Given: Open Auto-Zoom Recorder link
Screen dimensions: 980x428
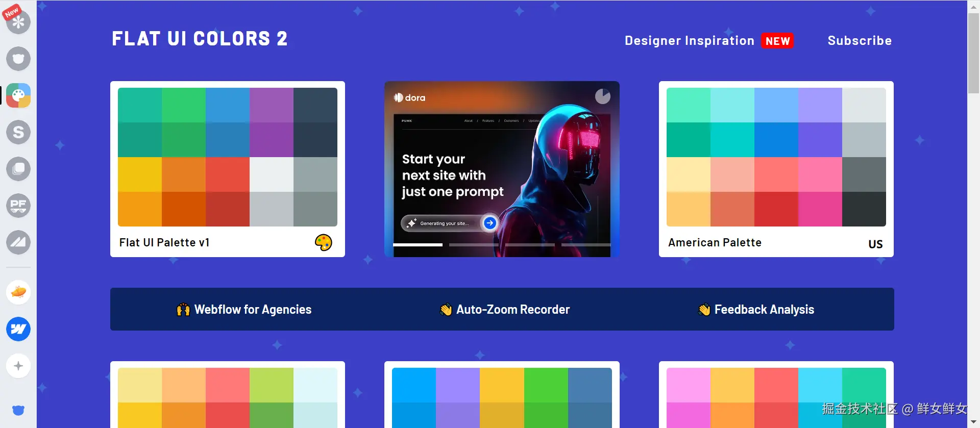Looking at the screenshot, I should pyautogui.click(x=513, y=310).
